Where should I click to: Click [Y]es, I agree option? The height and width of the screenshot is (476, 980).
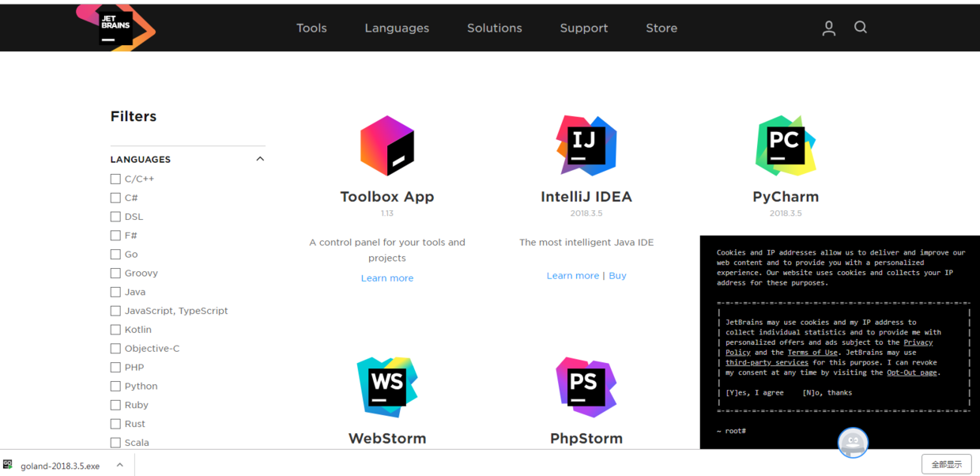(x=755, y=392)
